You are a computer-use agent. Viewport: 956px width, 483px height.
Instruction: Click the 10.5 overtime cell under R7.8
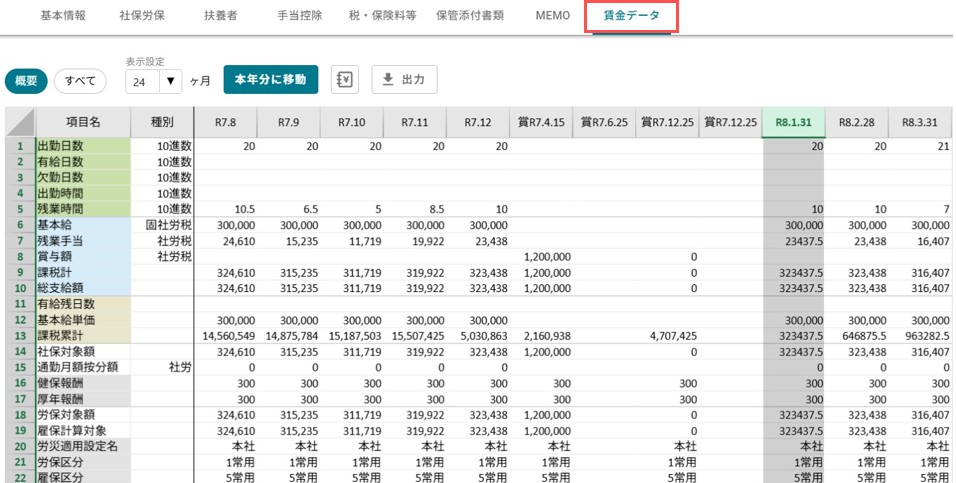[226, 209]
